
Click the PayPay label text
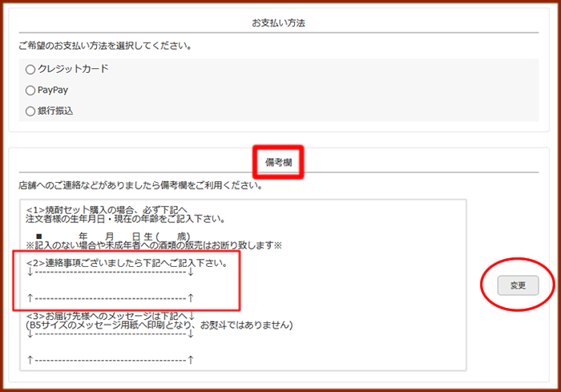[53, 91]
